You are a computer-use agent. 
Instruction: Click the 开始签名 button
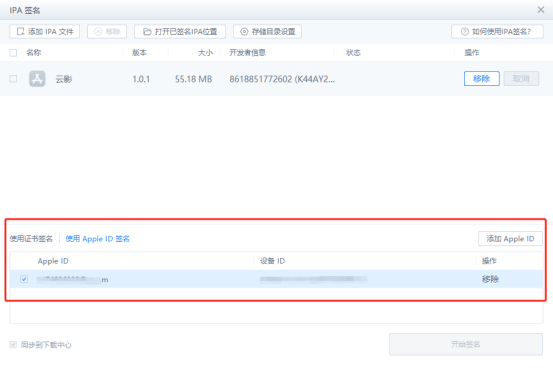pos(466,344)
